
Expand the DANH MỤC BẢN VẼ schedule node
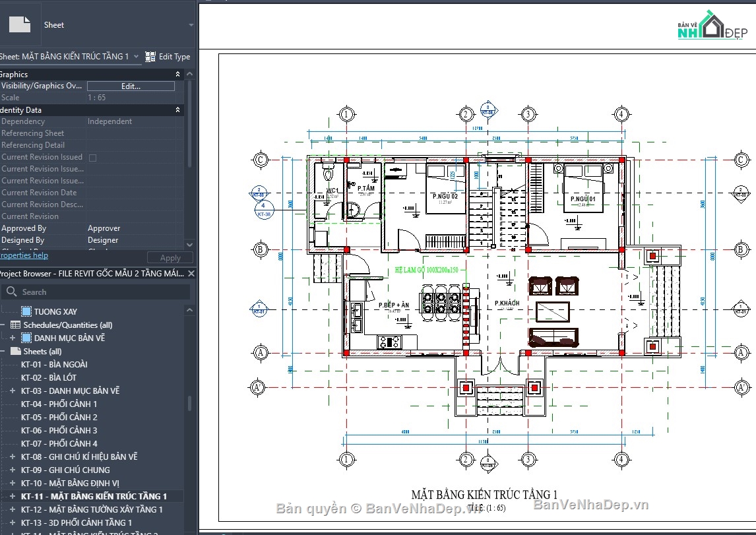[x=13, y=338]
